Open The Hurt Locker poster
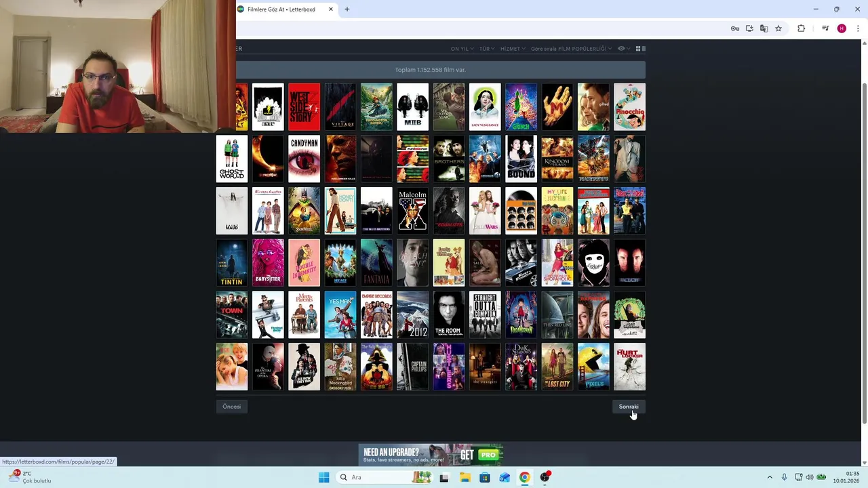Image resolution: width=868 pixels, height=488 pixels. (x=629, y=367)
